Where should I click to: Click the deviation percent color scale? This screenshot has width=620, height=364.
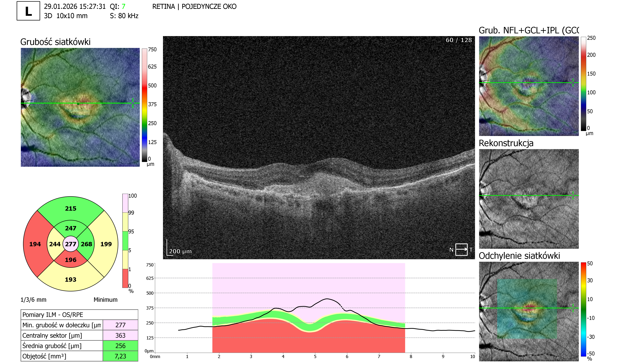pyautogui.click(x=583, y=309)
